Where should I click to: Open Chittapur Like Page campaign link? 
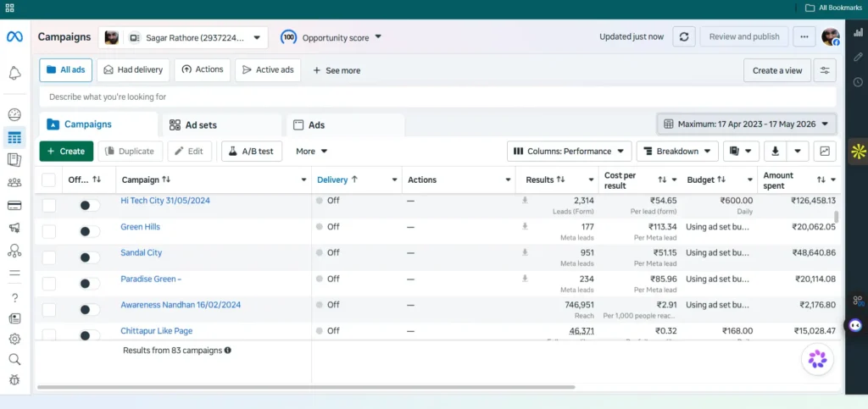[157, 330]
